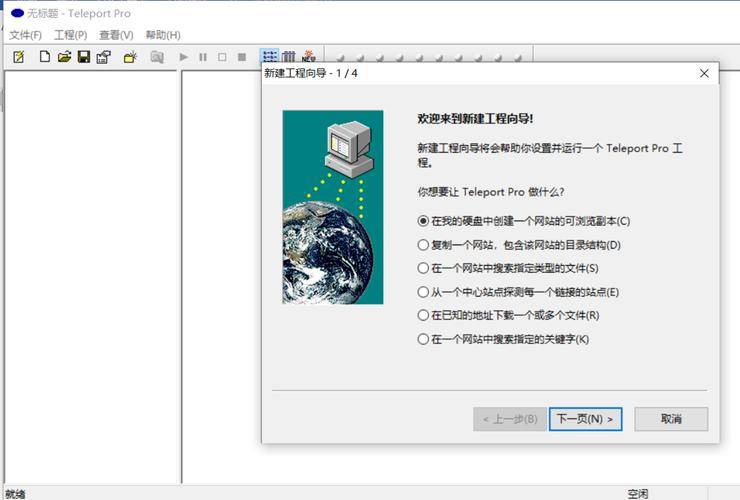Open the 帮助(H) menu
The image size is (740, 500).
click(163, 35)
